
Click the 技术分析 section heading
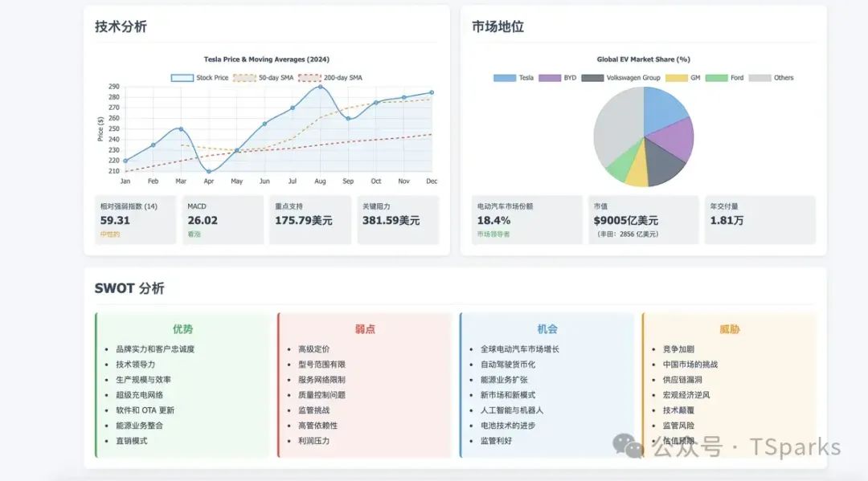coord(121,26)
